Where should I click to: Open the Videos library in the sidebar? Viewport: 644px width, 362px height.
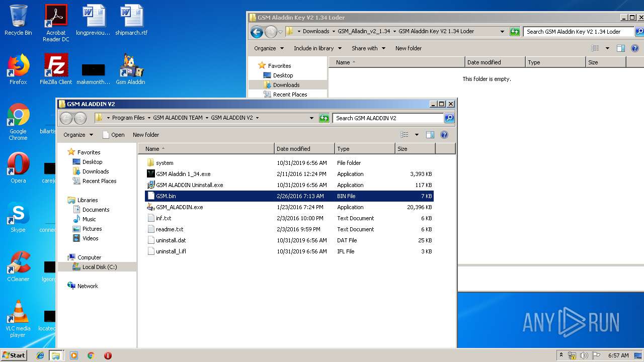(x=91, y=238)
